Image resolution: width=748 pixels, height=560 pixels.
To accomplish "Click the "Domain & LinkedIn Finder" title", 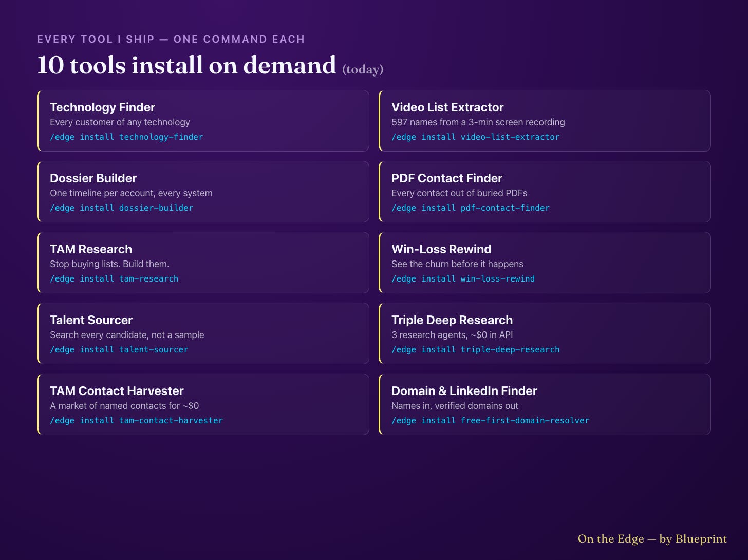I will pos(464,391).
